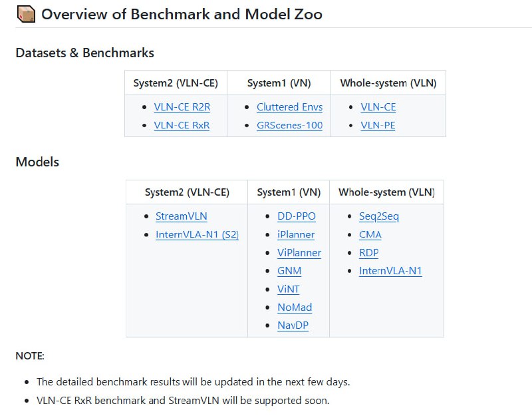Follow the RDP model link

[369, 253]
